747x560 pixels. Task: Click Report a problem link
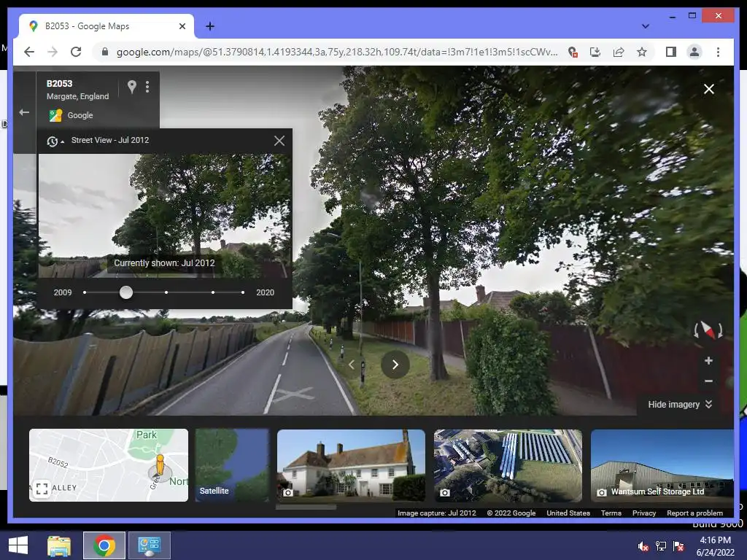point(694,513)
